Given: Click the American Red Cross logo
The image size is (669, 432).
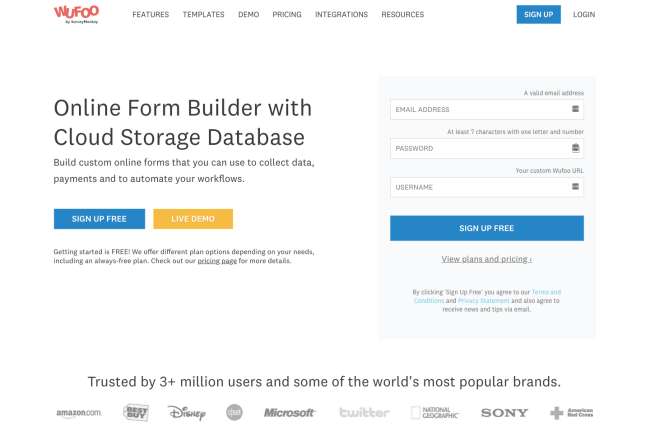Looking at the screenshot, I should click(x=571, y=412).
